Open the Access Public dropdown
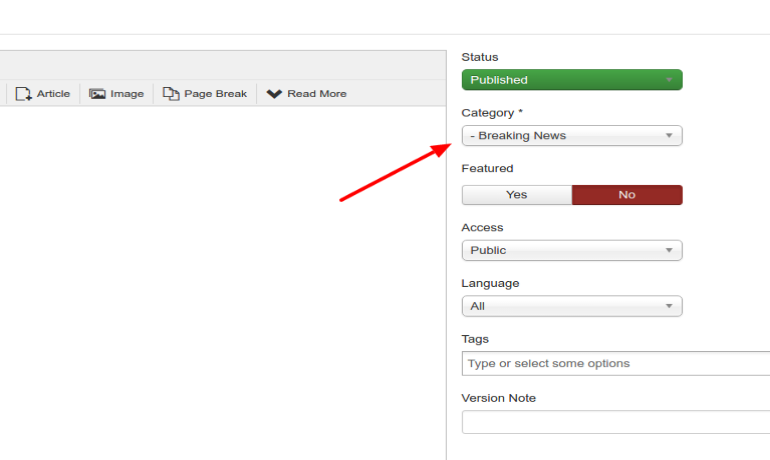Viewport: 770px width, 460px height. [x=572, y=250]
